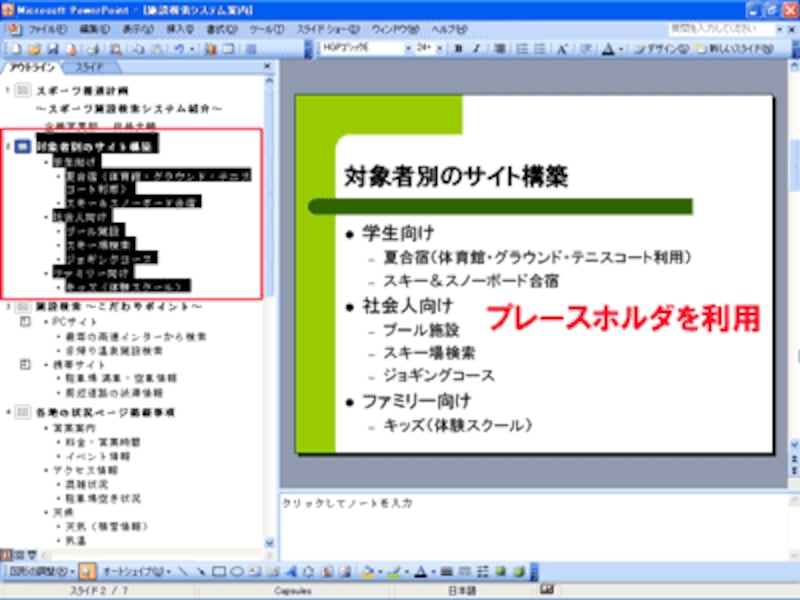Open the ウィンドウ menu

395,29
